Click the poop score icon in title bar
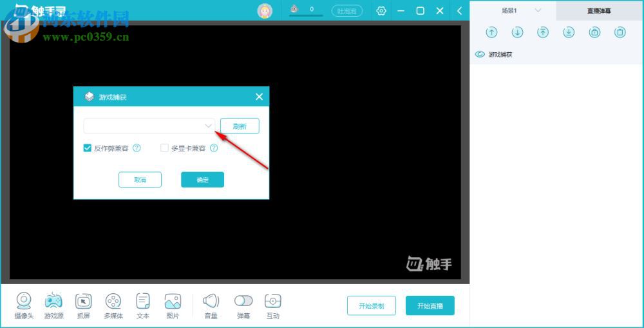Viewport: 644px width, 328px height. pyautogui.click(x=294, y=8)
